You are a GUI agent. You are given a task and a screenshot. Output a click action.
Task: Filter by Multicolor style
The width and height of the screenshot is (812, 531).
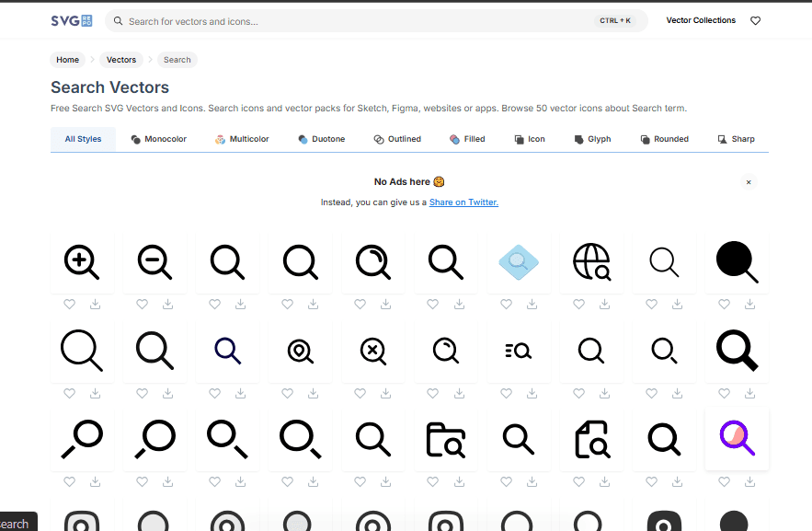pos(242,139)
